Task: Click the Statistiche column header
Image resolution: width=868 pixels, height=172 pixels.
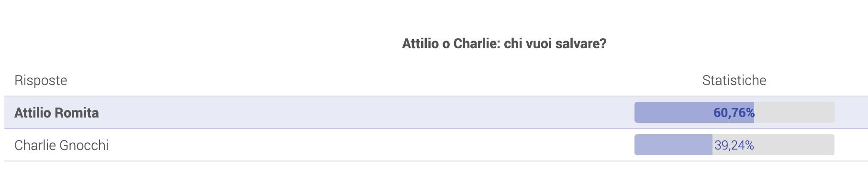Action: click(x=734, y=80)
